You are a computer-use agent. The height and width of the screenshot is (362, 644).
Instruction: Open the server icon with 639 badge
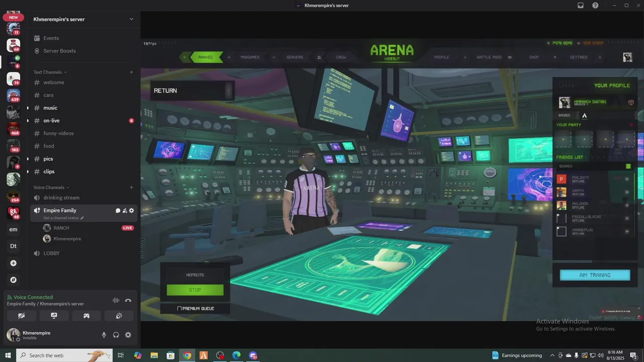click(x=13, y=95)
